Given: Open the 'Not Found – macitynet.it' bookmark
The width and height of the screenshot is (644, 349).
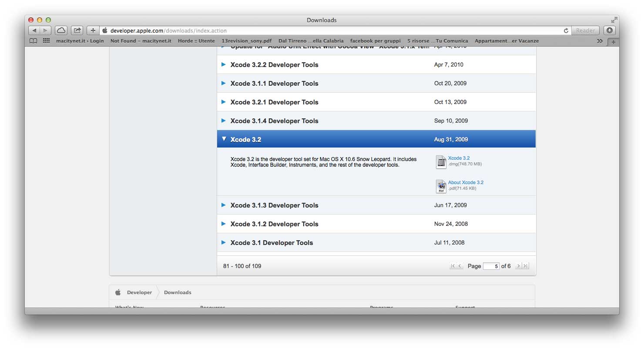Looking at the screenshot, I should [141, 41].
